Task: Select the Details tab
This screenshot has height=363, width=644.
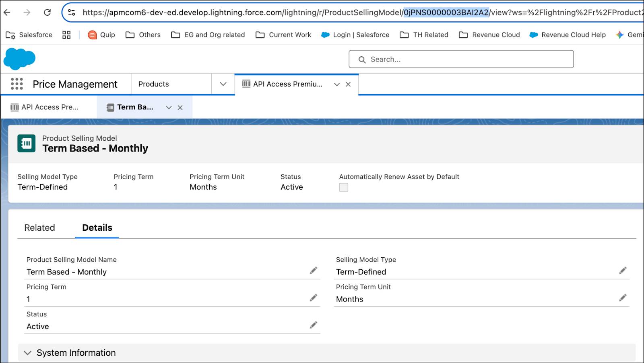Action: [97, 228]
